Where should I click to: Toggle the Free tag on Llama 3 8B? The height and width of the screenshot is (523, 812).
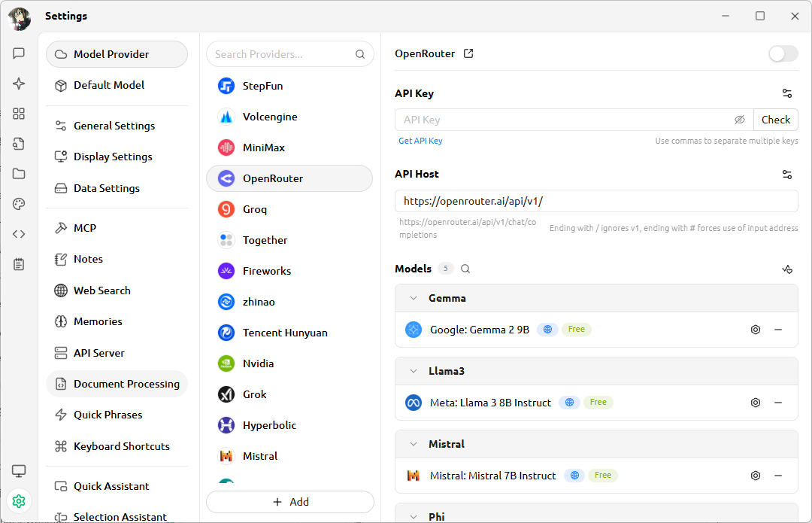click(x=598, y=402)
